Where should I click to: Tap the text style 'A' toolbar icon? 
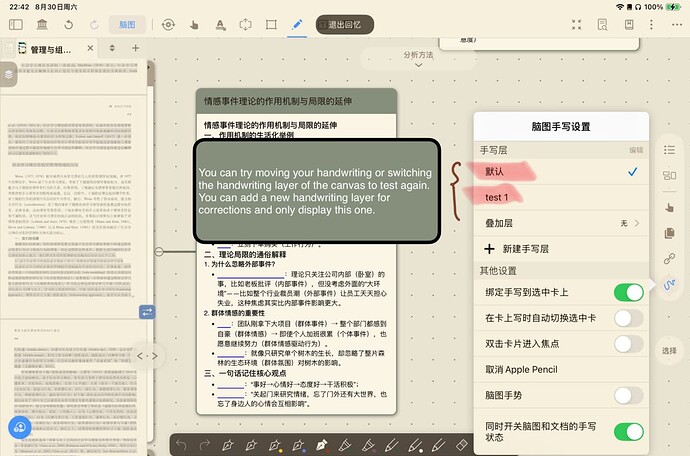click(220, 24)
